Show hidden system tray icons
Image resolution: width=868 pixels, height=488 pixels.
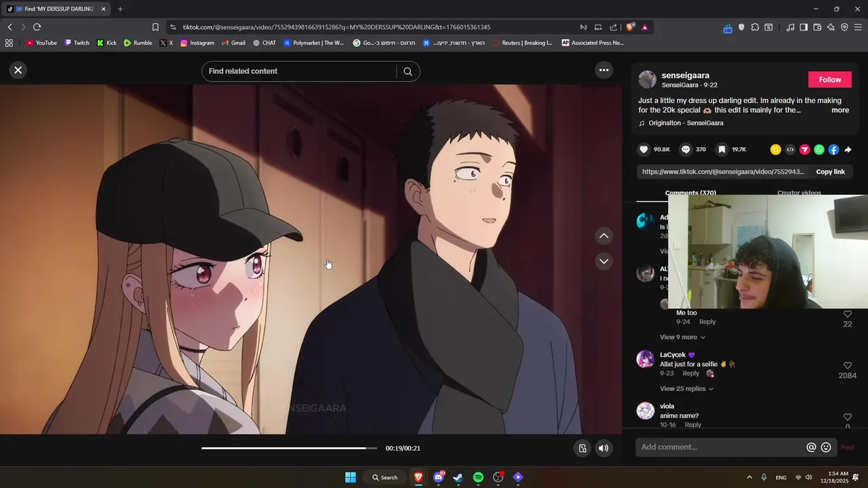click(x=749, y=477)
